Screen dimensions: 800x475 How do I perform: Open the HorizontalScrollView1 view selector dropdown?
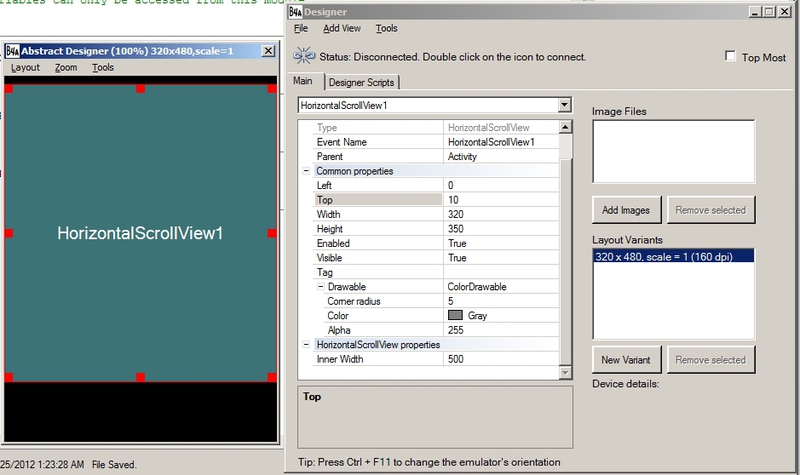pyautogui.click(x=564, y=105)
